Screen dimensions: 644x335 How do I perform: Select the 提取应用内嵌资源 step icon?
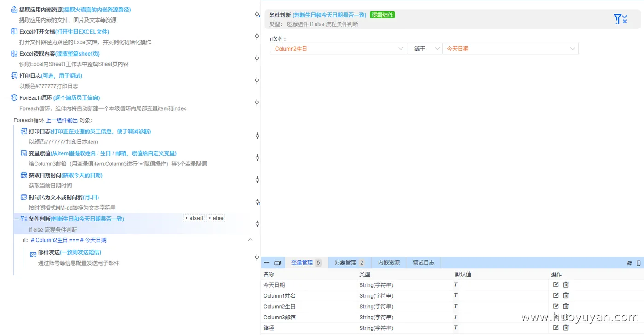pos(14,10)
